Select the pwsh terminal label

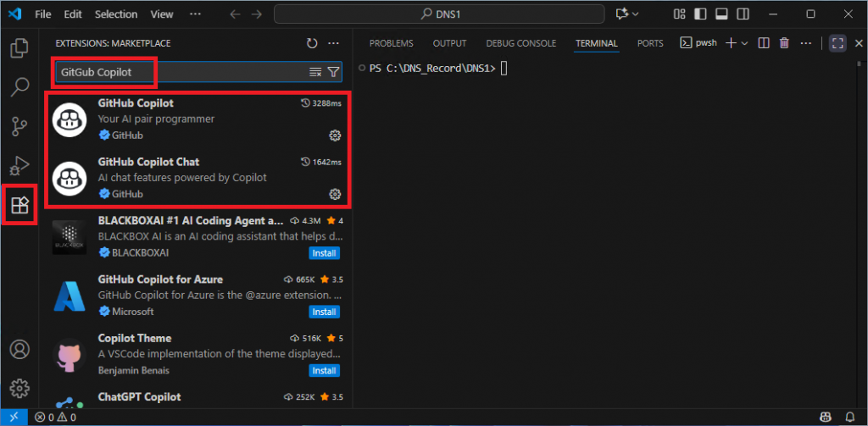tap(698, 43)
